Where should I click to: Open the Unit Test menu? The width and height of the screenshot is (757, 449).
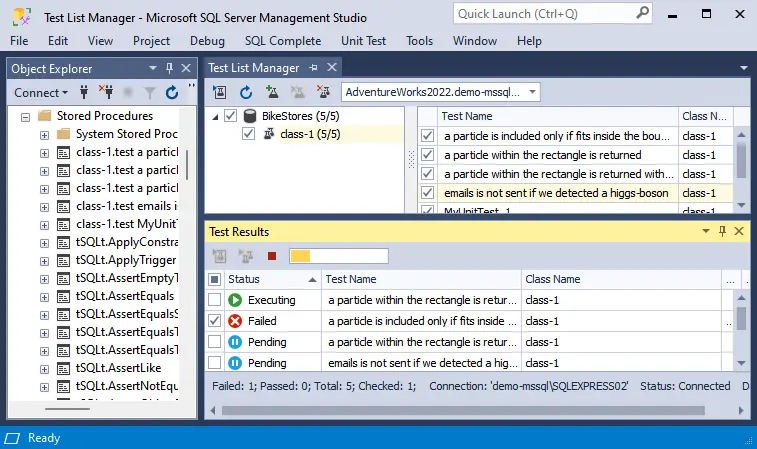click(x=364, y=41)
